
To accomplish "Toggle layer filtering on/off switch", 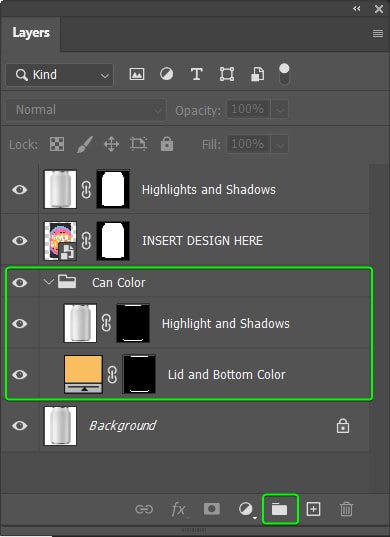I will tap(284, 74).
